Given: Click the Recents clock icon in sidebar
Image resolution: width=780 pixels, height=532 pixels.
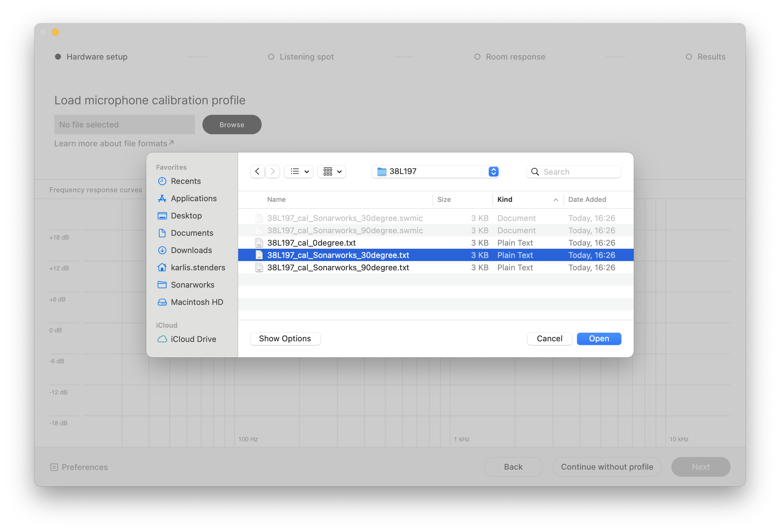Looking at the screenshot, I should (162, 181).
